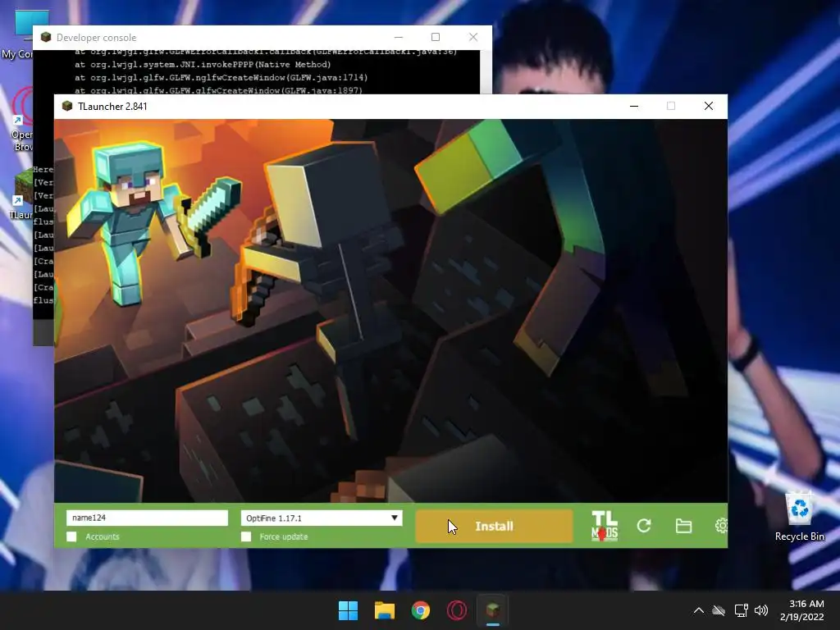Select the Opera Browser desktop shortcut
This screenshot has height=630, width=840.
[22, 120]
